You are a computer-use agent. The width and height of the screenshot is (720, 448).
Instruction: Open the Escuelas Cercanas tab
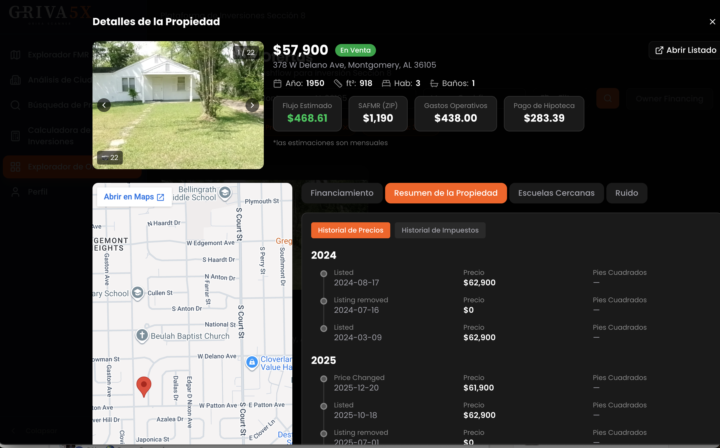(x=556, y=193)
